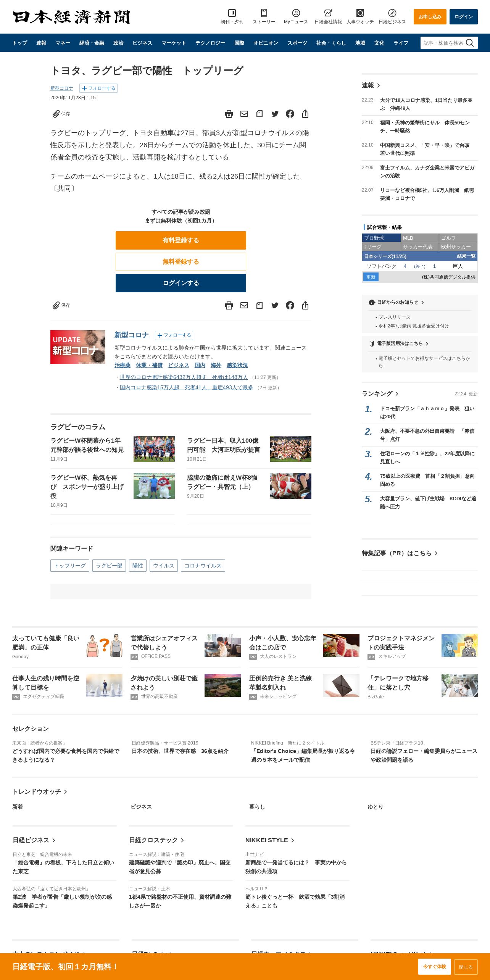490x980 pixels.
Task: Open ラグビーW杯閉幕から1年 column thumbnail
Action: tap(154, 449)
